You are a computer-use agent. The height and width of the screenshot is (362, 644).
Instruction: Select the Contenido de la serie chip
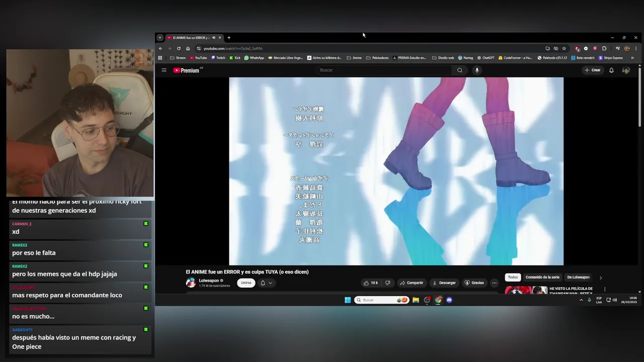(542, 277)
